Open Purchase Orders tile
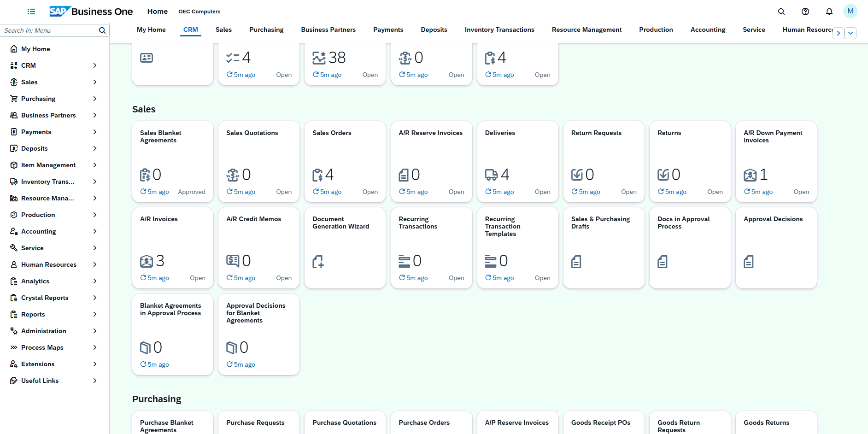This screenshot has height=434, width=868. [431, 422]
